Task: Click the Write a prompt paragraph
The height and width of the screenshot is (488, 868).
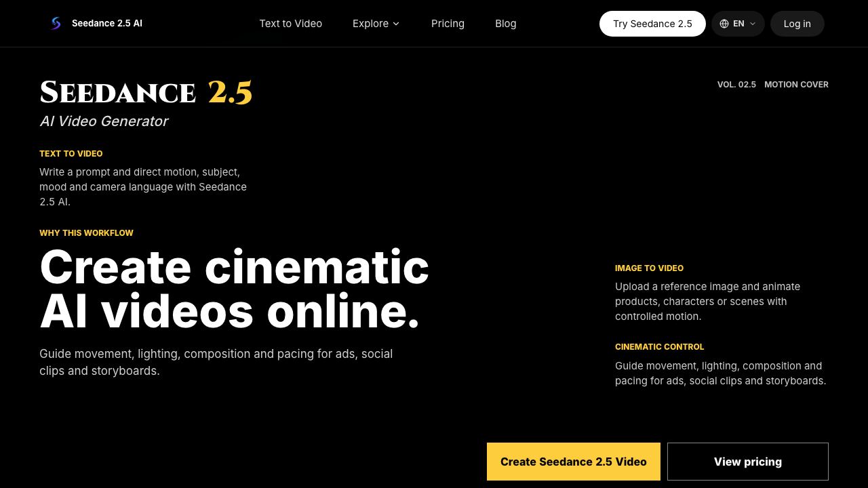Action: [143, 187]
